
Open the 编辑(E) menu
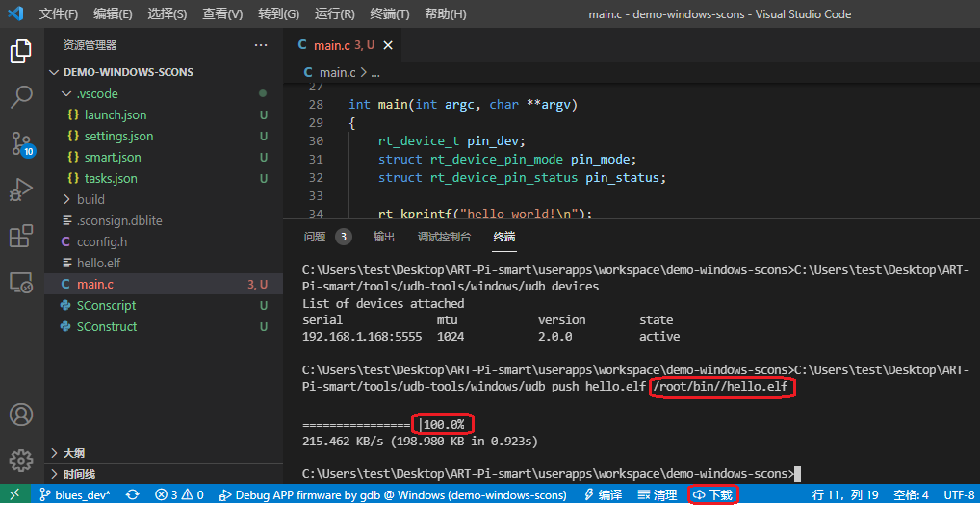point(113,13)
